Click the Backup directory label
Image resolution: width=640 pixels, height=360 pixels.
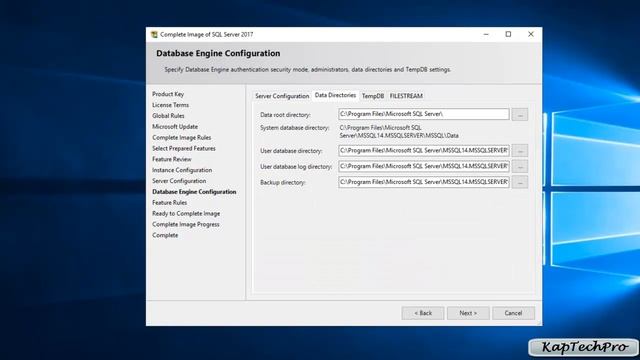tap(283, 182)
